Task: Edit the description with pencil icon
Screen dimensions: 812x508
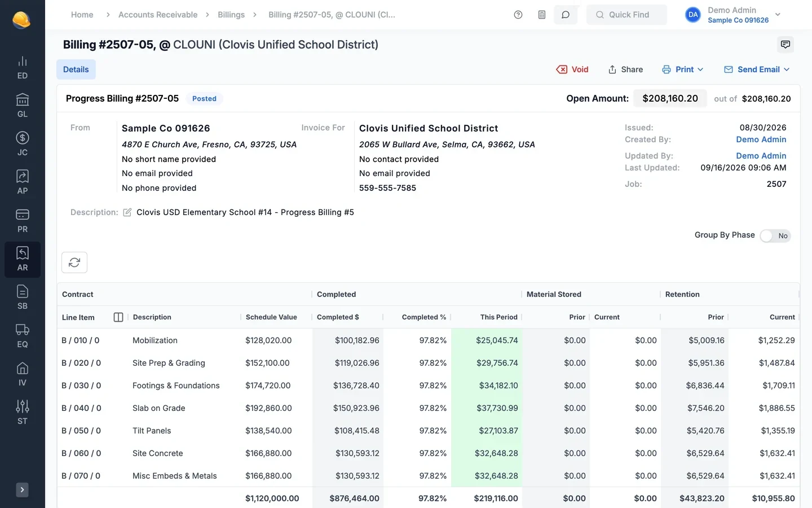Action: pos(127,212)
